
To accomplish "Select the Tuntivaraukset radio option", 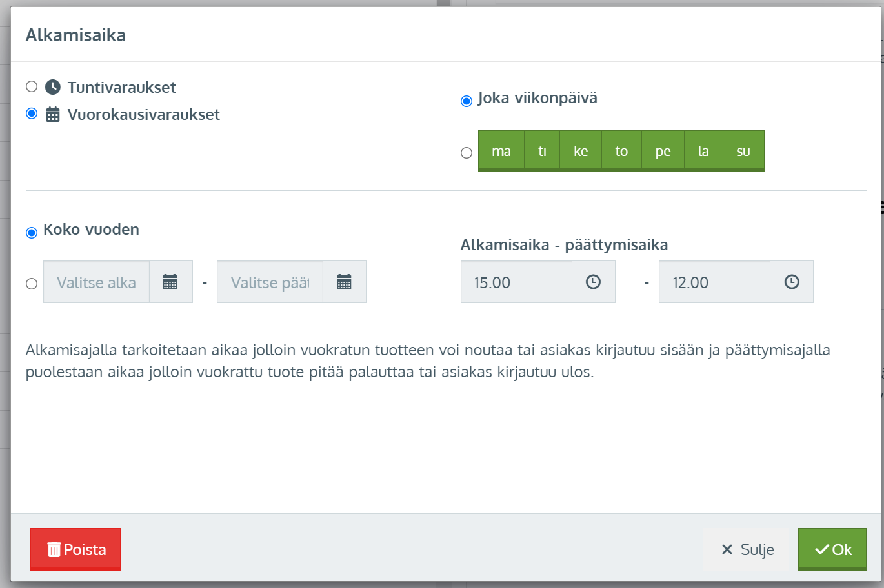I will pos(32,86).
